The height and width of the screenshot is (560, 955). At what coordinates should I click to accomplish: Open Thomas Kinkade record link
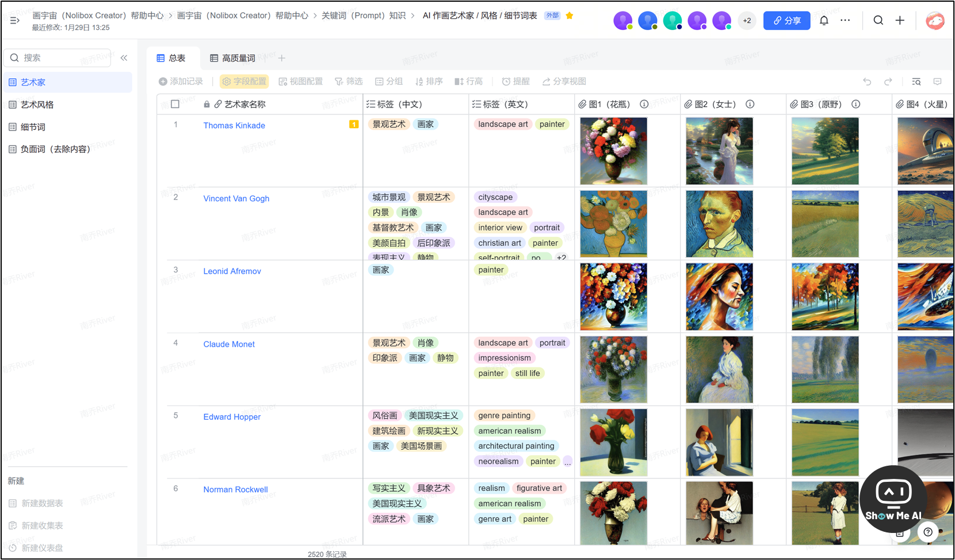(x=234, y=125)
